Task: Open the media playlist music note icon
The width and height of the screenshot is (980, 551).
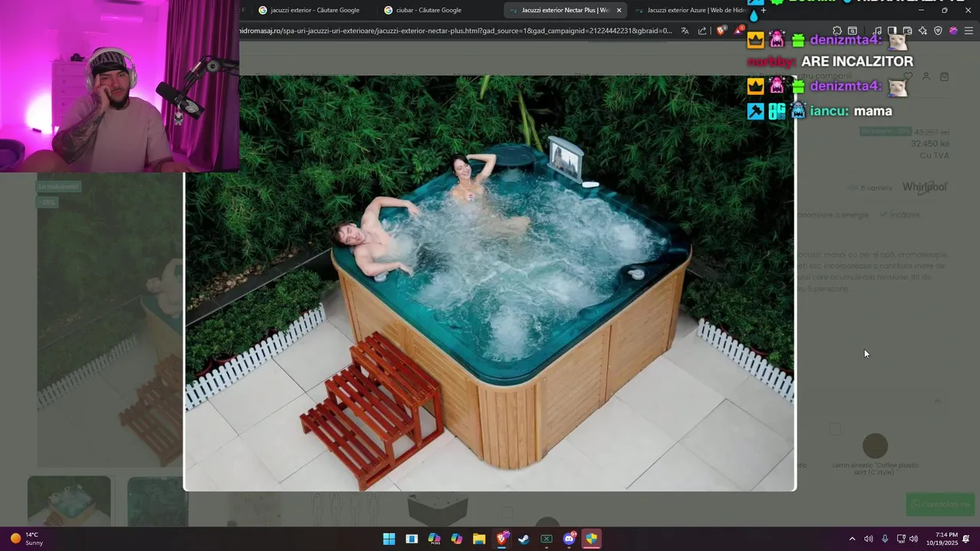Action: [877, 31]
